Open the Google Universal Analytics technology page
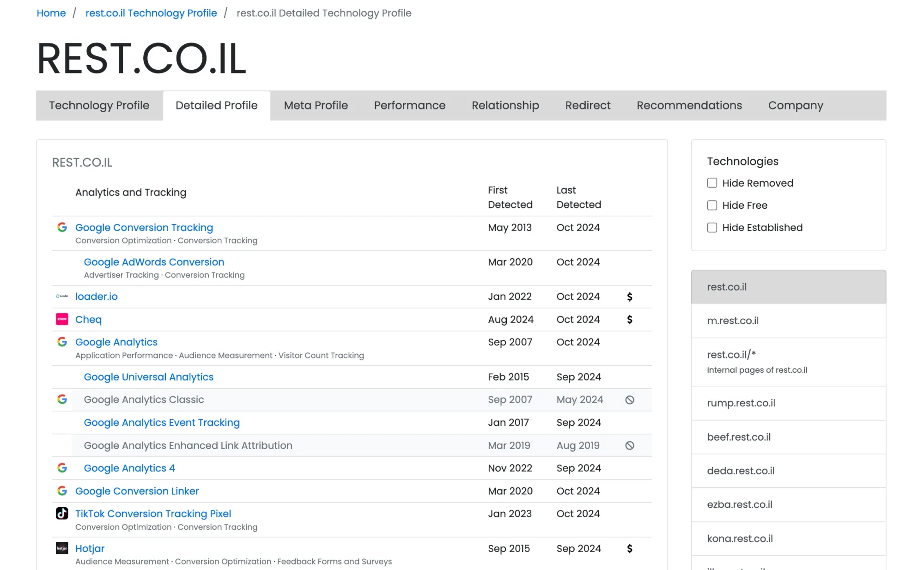Screen dimensions: 924x570 148,376
